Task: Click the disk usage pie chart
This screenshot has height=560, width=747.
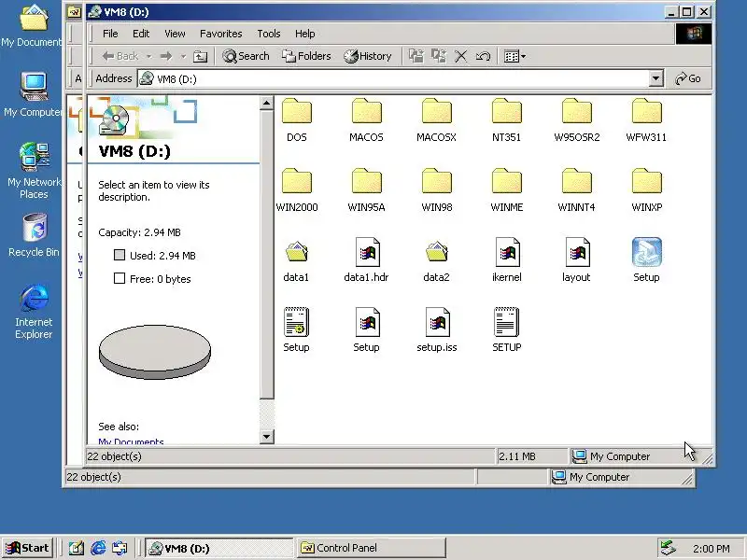Action: pyautogui.click(x=155, y=352)
